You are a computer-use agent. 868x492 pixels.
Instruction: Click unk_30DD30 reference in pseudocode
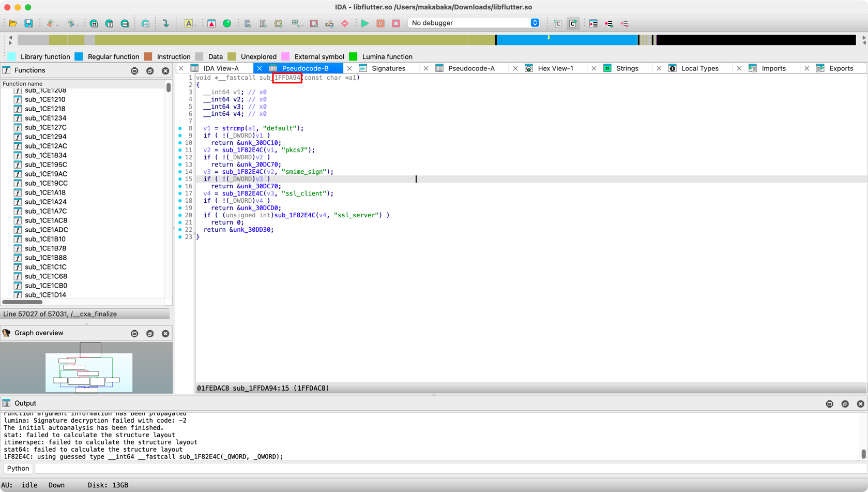coord(251,230)
